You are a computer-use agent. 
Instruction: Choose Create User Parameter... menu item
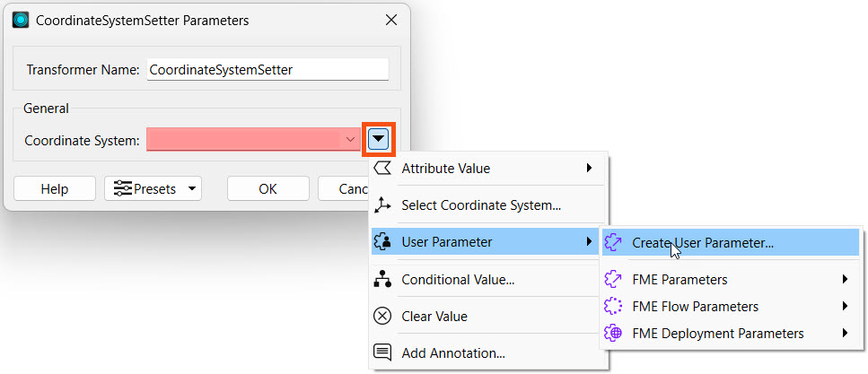click(x=702, y=242)
